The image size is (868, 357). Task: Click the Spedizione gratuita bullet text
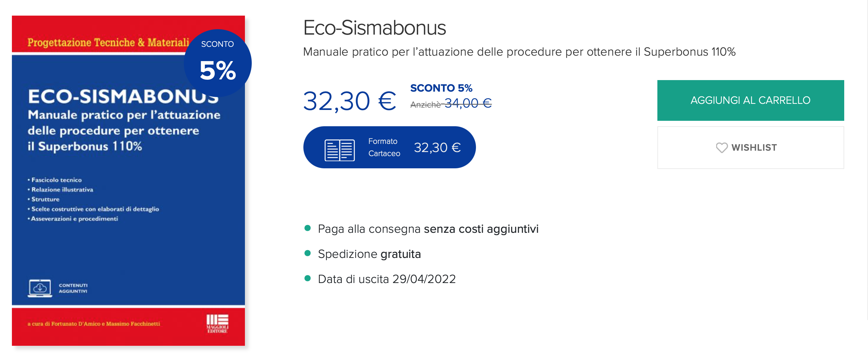click(369, 254)
